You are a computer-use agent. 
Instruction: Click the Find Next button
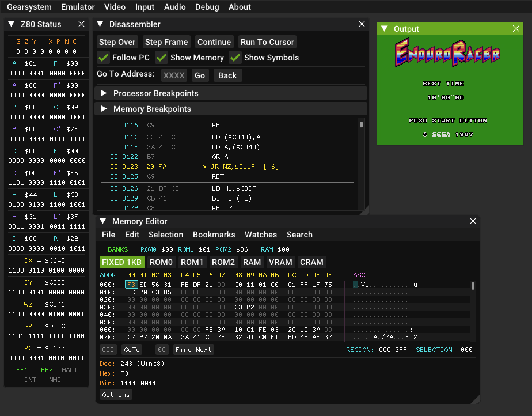(193, 350)
